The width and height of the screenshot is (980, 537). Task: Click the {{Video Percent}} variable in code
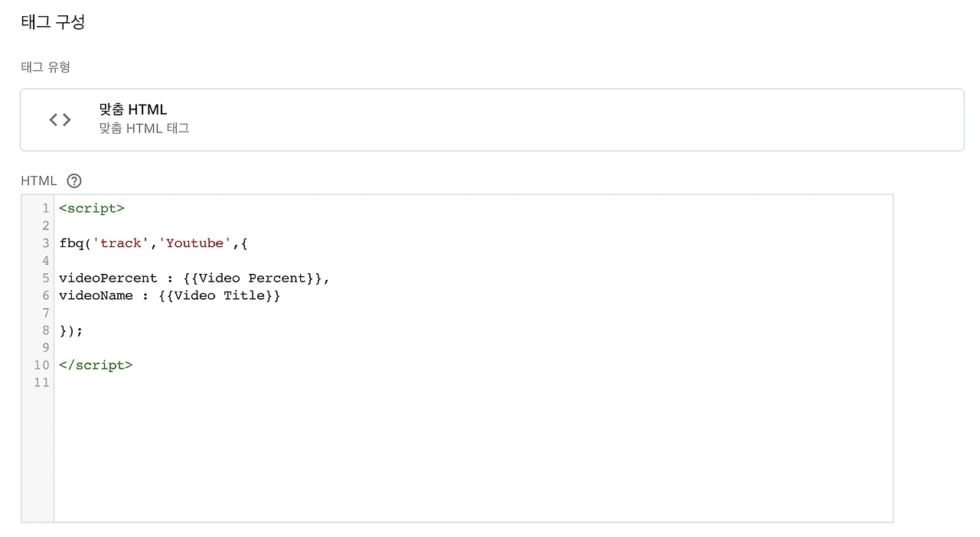point(253,278)
